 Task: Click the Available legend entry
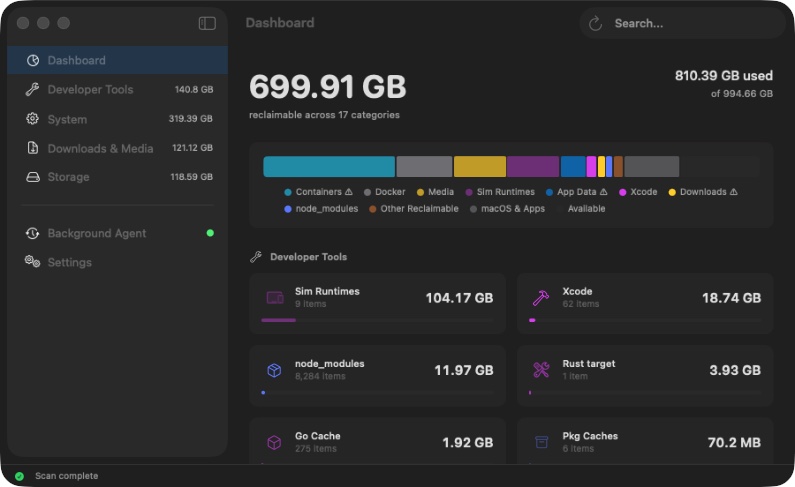pyautogui.click(x=581, y=209)
